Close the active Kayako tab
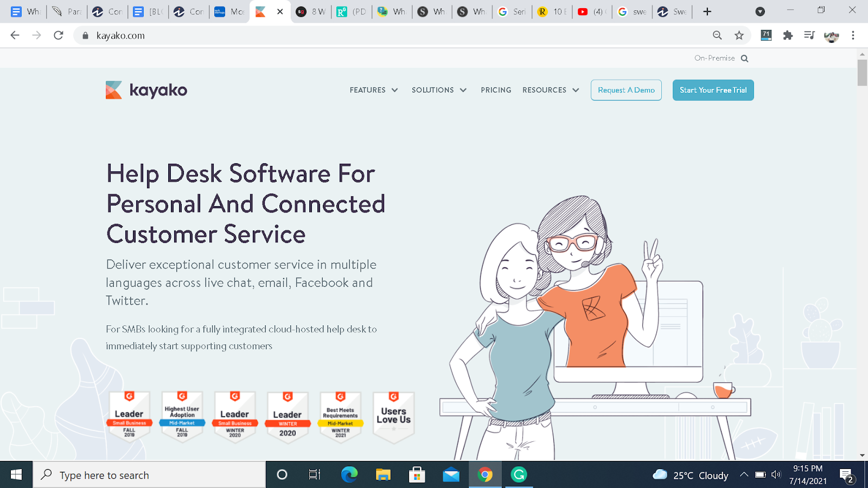 coord(280,11)
